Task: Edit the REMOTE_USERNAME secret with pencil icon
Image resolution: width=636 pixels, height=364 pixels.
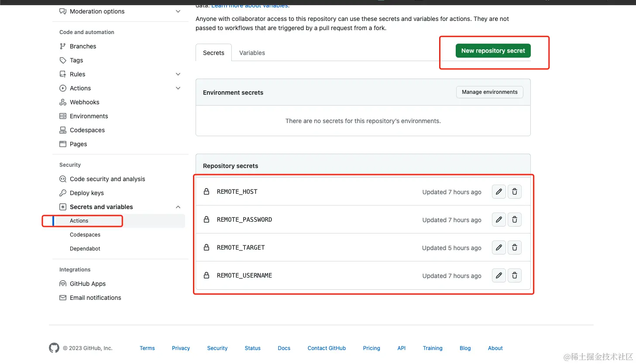Action: (x=498, y=275)
